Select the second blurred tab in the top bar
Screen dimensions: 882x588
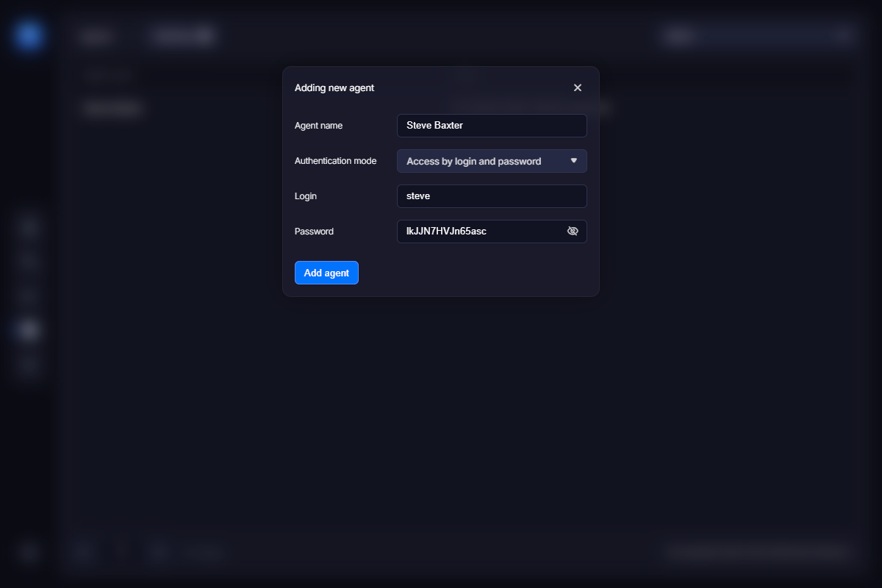[183, 37]
